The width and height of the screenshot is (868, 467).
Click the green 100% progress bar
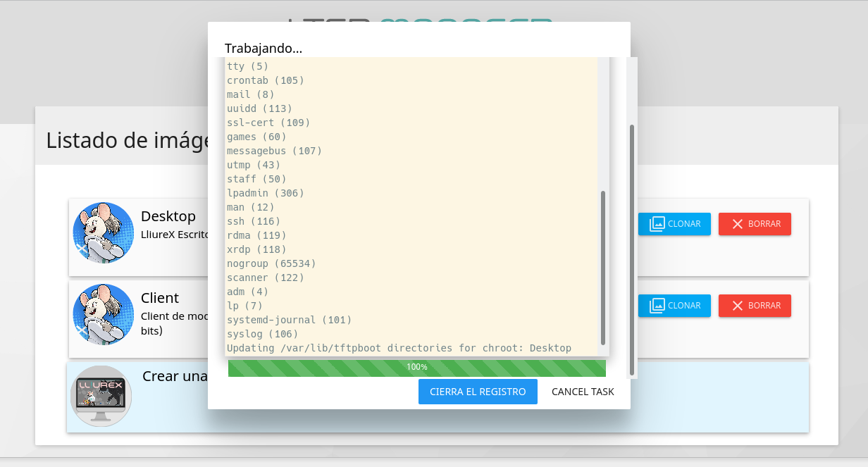(416, 368)
